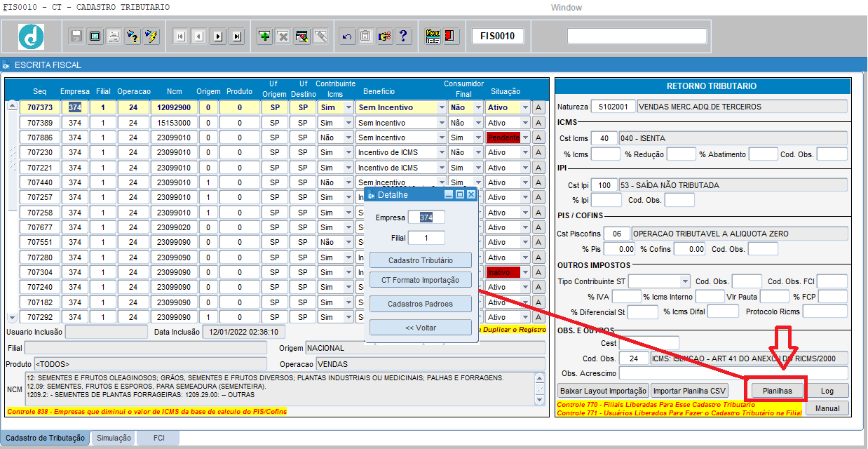Switch to FCI tab
Screen dimensions: 868x449
click(x=158, y=438)
